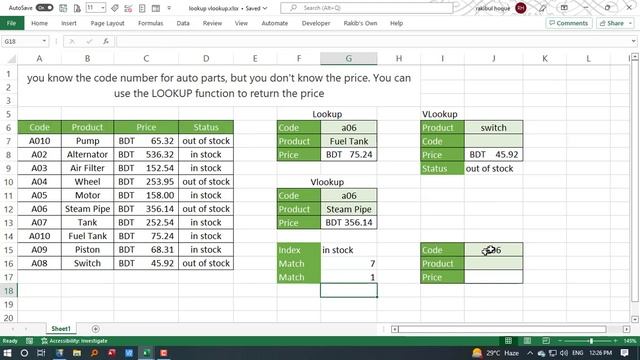This screenshot has width=640, height=360.
Task: Click the Insert Function fx icon
Action: 106,41
